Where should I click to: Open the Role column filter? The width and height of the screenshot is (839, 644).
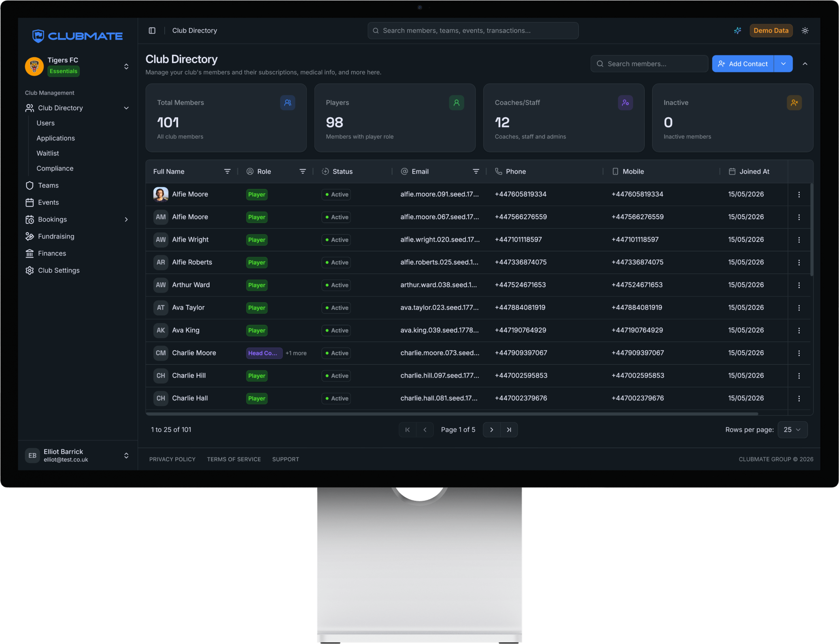[302, 172]
